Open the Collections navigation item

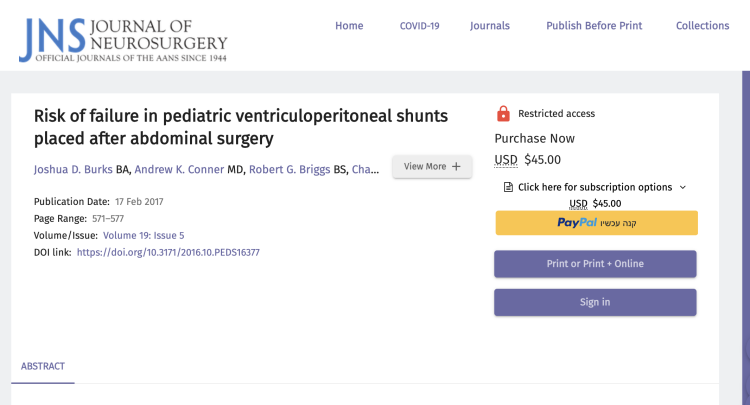tap(702, 26)
